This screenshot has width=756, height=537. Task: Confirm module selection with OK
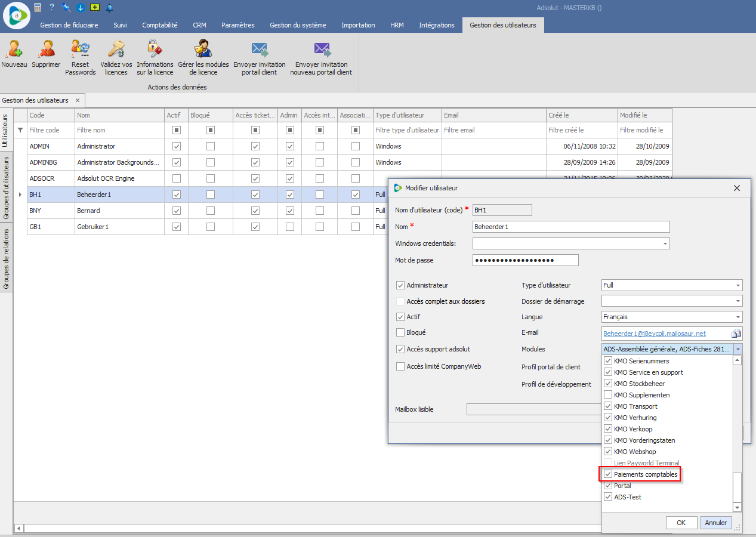(x=681, y=523)
